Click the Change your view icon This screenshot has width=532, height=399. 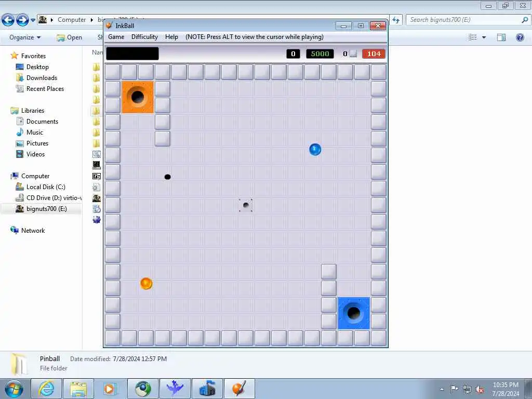tap(472, 37)
